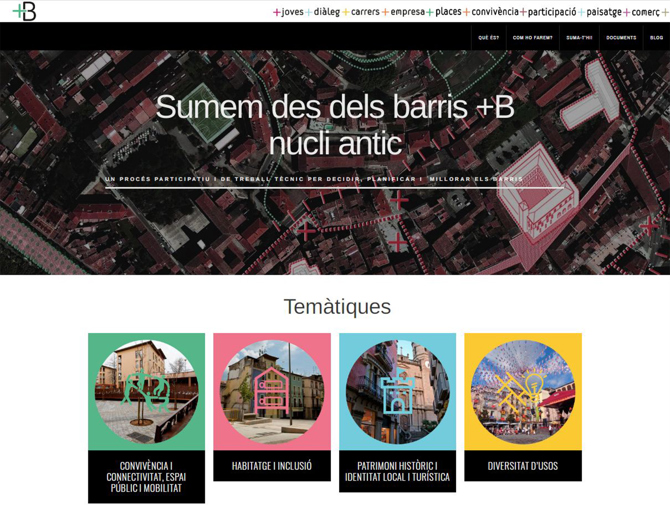Screen dimensions: 670x509
Task: Click the 'joves' tag in top banner
Action: click(292, 12)
